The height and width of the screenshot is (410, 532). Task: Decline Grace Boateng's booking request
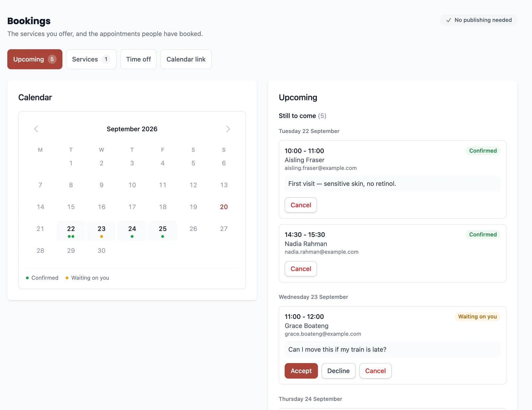pyautogui.click(x=338, y=371)
